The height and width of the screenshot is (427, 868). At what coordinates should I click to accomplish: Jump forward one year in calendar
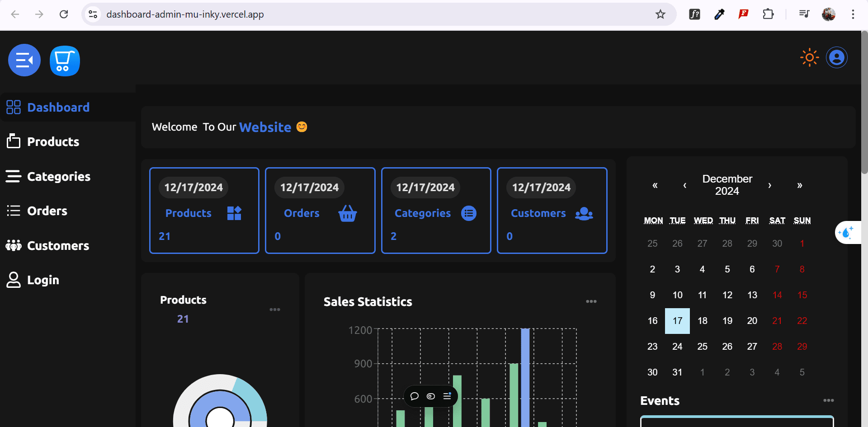800,185
